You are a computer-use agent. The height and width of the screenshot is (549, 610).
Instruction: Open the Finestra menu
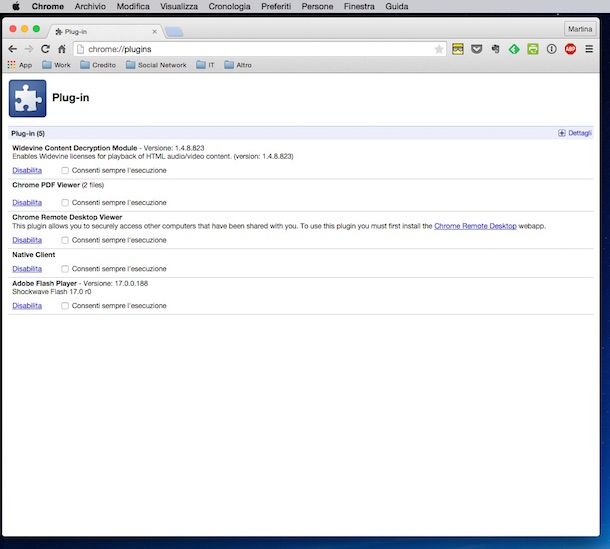[x=359, y=6]
